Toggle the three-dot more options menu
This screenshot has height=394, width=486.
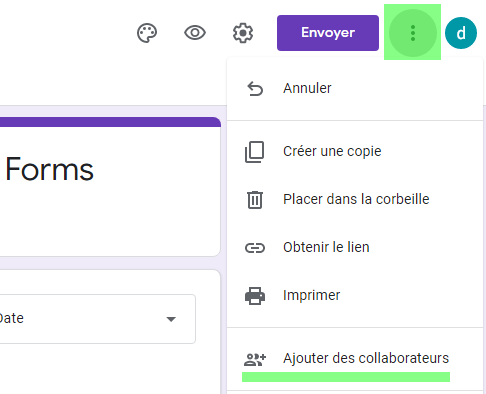[x=413, y=33]
